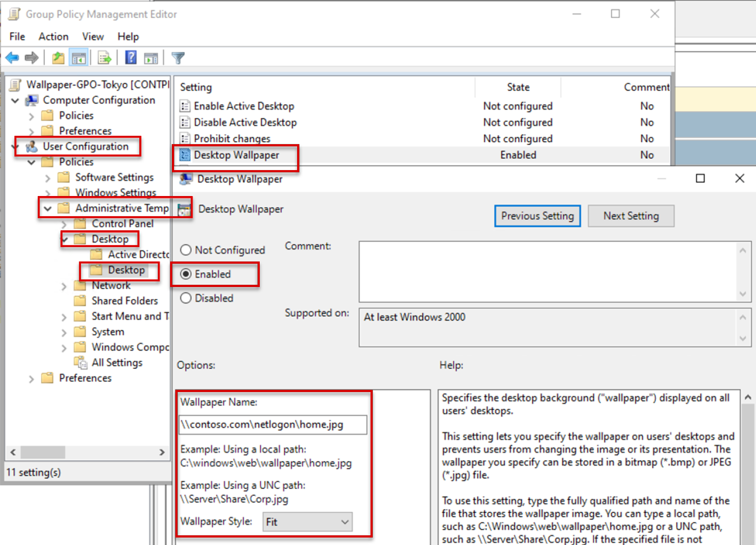Click the Up one level folder icon
The width and height of the screenshot is (756, 545).
click(x=58, y=58)
